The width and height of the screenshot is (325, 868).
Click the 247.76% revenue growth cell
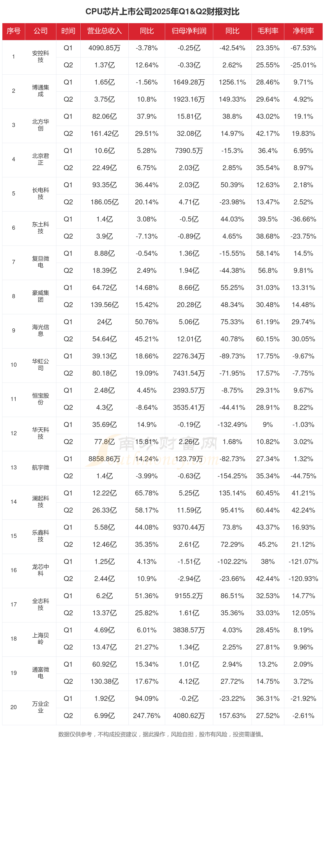click(146, 716)
